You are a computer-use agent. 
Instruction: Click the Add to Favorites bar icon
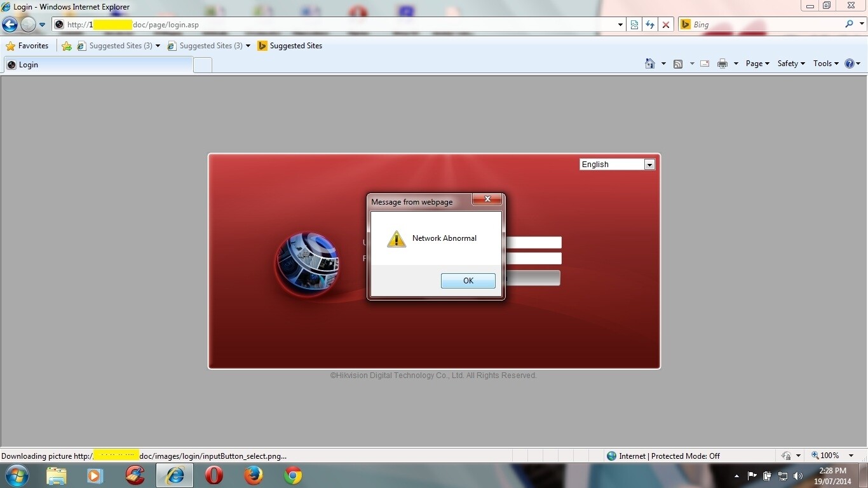click(67, 45)
